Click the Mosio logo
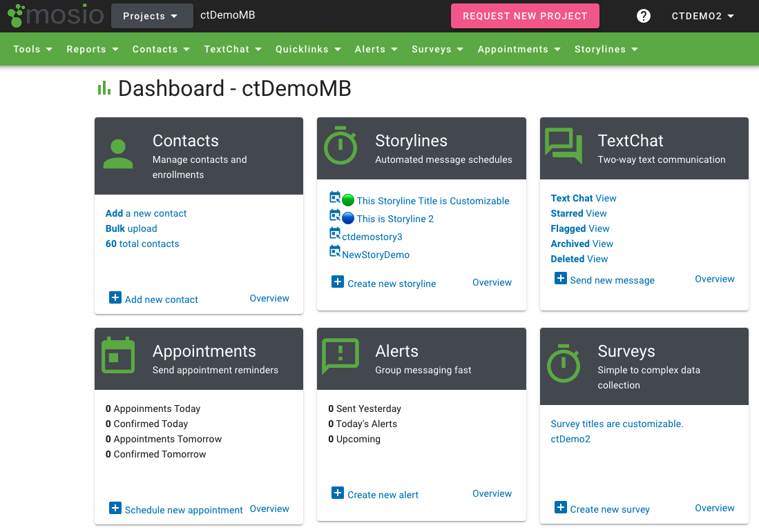This screenshot has width=759, height=532. point(55,15)
